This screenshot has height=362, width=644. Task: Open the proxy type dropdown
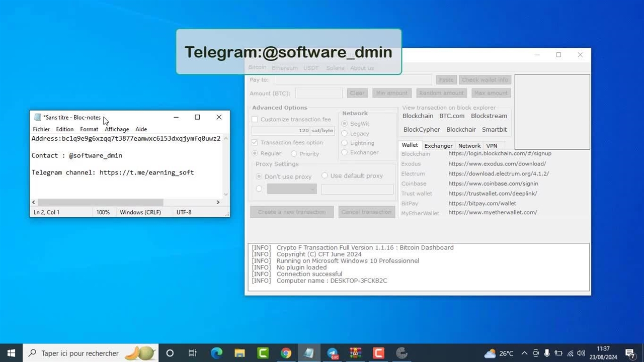pyautogui.click(x=292, y=189)
